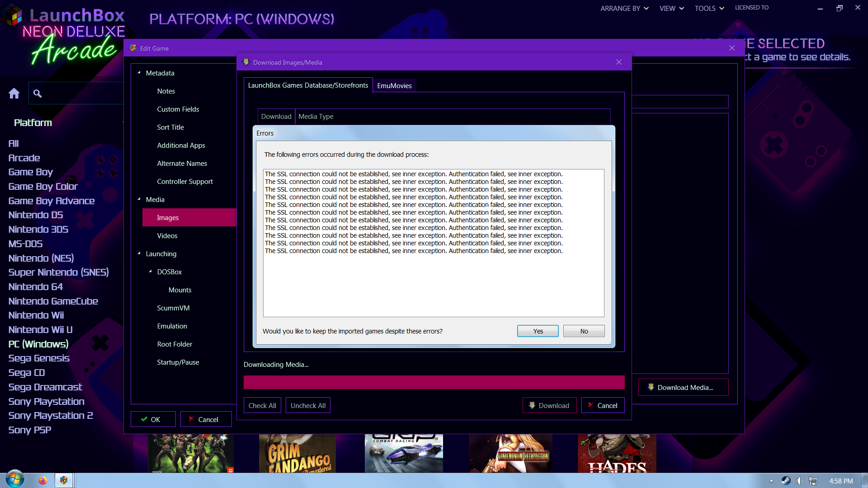Click the clock in the taskbar
This screenshot has height=488, width=868.
pyautogui.click(x=841, y=481)
